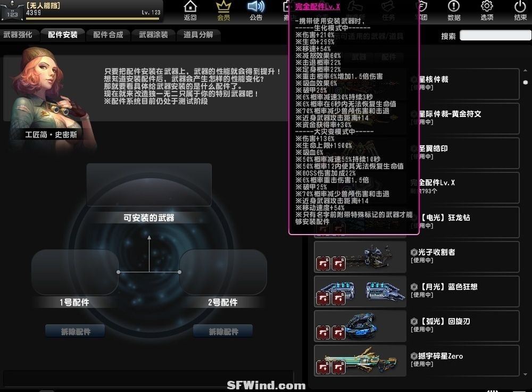
Task: Click the 【月光】蓝色狂想 item name
Action: pos(448,287)
